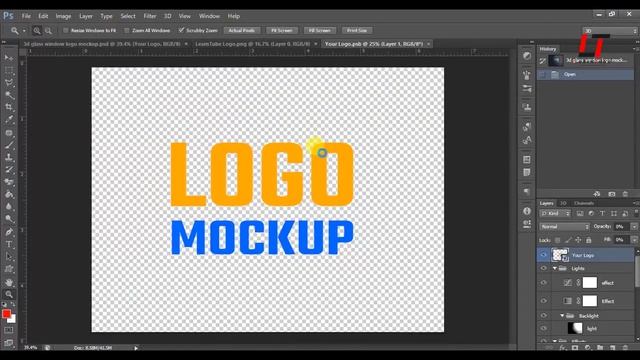
Task: Open the Filter menu
Action: [150, 16]
